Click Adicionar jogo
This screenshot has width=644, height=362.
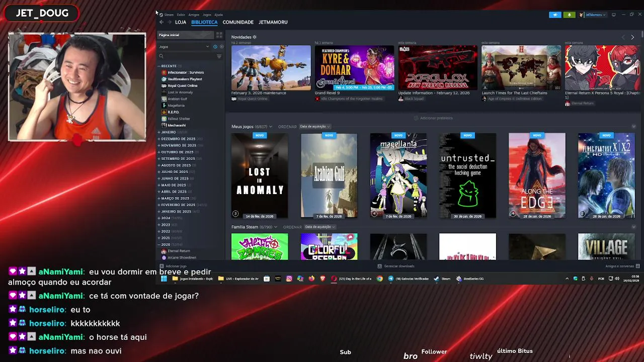[173, 266]
